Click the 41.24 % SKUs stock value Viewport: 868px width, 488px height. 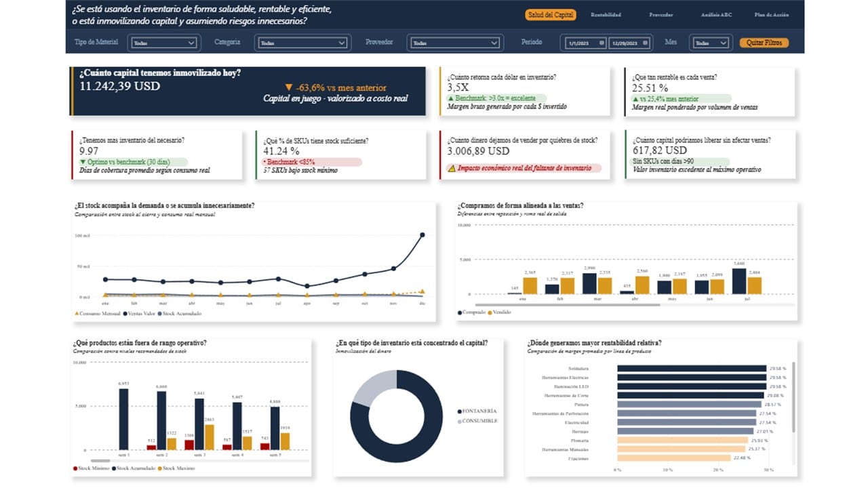coord(281,150)
